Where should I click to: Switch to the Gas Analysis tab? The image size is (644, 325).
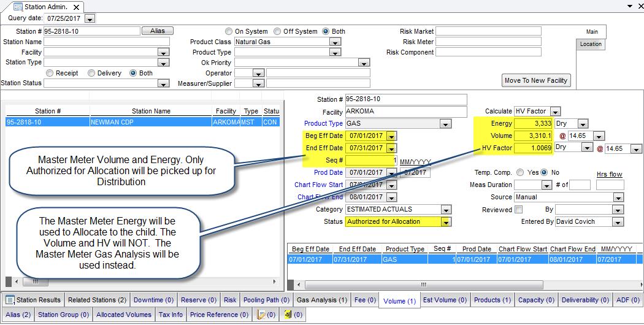click(321, 300)
